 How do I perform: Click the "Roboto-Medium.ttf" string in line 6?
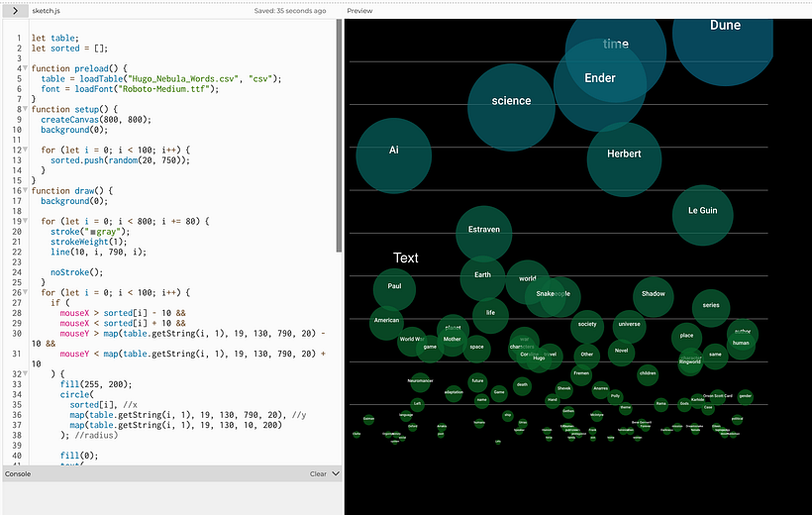[x=165, y=89]
